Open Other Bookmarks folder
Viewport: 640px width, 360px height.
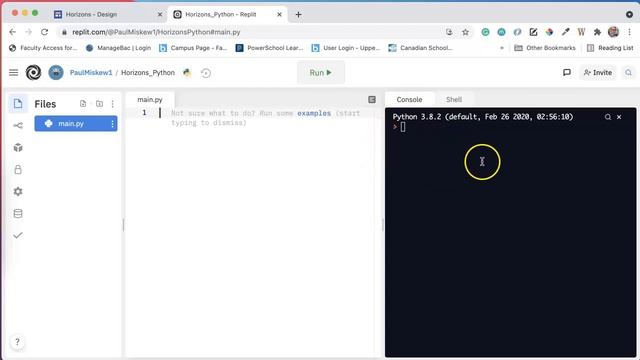545,48
